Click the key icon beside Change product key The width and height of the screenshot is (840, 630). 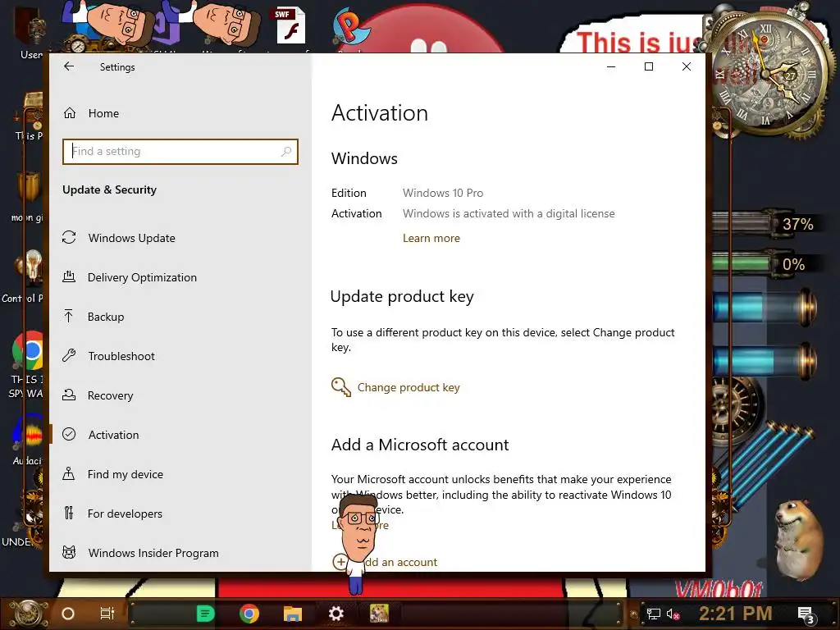tap(340, 387)
